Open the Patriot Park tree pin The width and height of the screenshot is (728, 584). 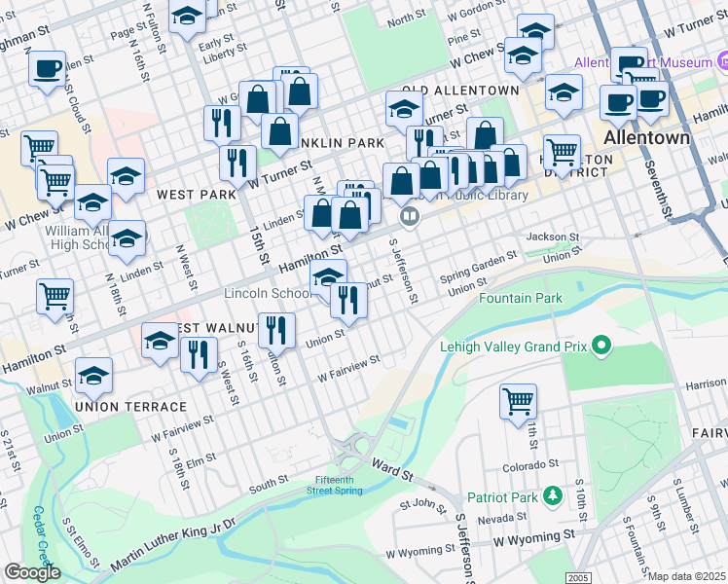click(553, 495)
